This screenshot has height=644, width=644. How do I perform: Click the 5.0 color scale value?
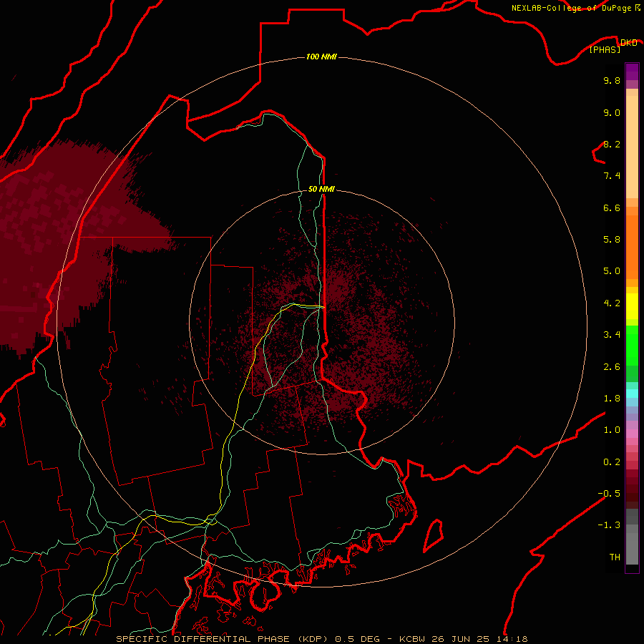tap(612, 271)
